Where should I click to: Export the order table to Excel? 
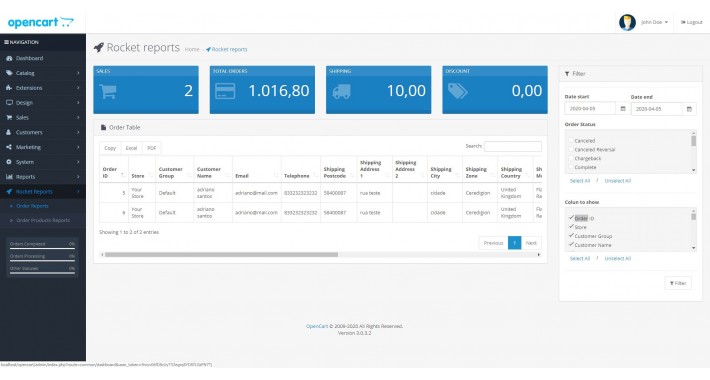[x=131, y=148]
